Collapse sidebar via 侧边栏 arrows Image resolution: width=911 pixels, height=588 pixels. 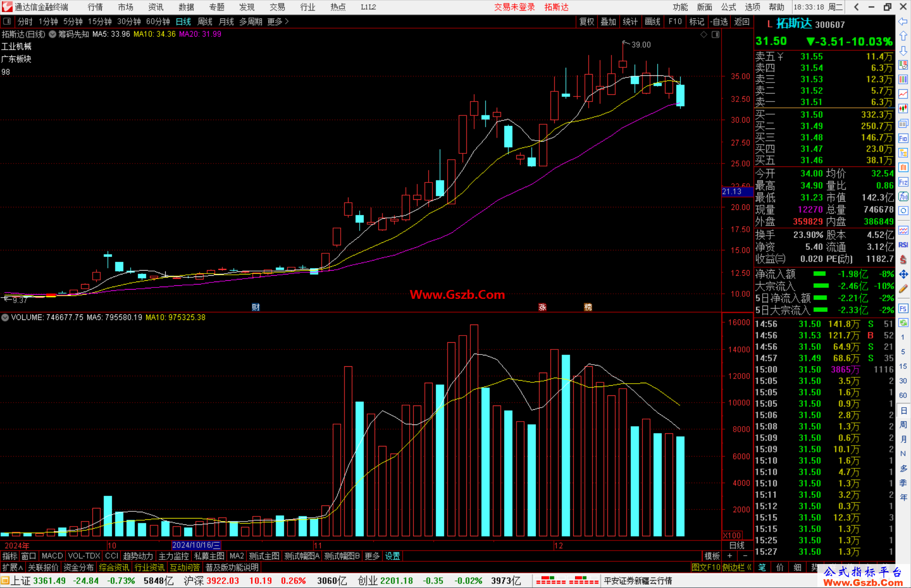click(737, 567)
